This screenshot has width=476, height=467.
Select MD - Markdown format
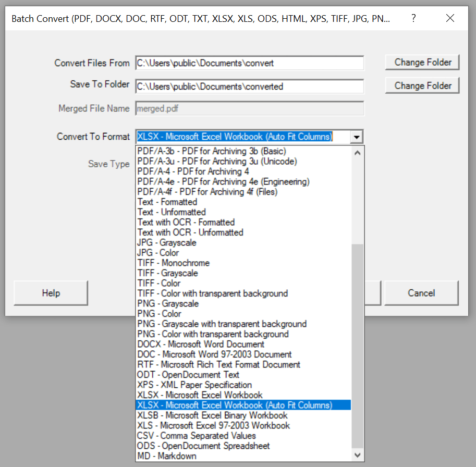click(x=243, y=456)
